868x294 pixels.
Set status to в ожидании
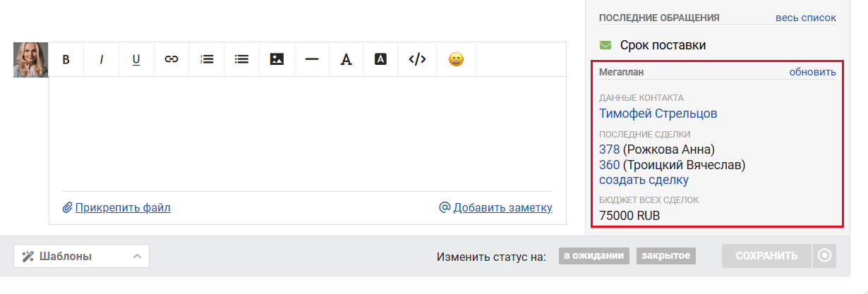[x=595, y=256]
